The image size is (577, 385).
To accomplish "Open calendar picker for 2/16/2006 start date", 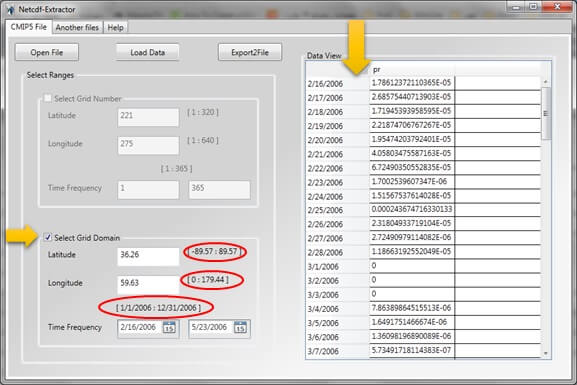I will [169, 327].
